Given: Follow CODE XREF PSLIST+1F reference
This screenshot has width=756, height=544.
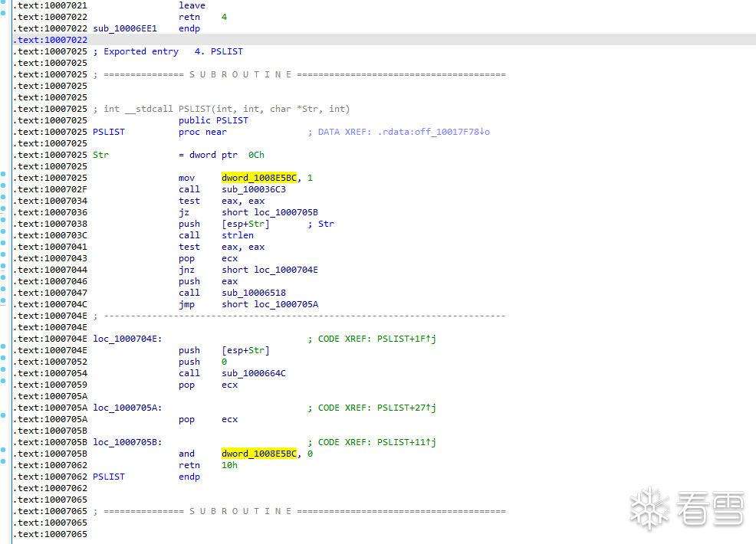Looking at the screenshot, I should click(x=406, y=339).
